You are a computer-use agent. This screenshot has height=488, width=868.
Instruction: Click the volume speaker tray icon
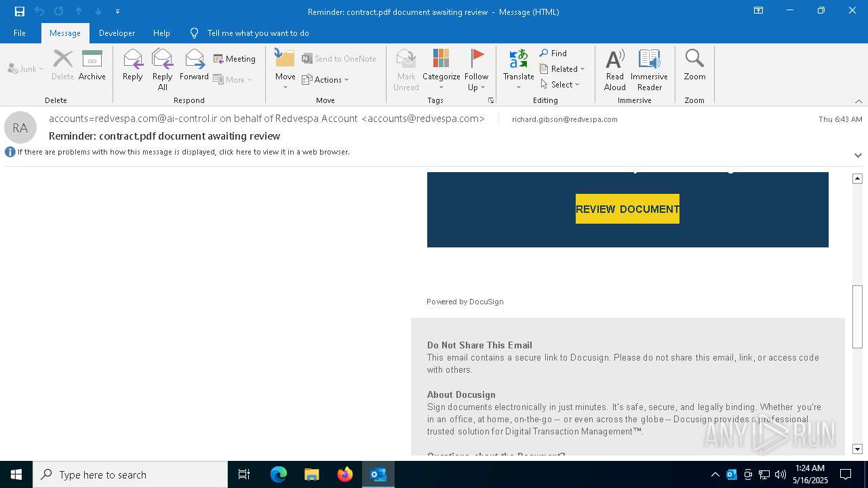[x=781, y=474]
